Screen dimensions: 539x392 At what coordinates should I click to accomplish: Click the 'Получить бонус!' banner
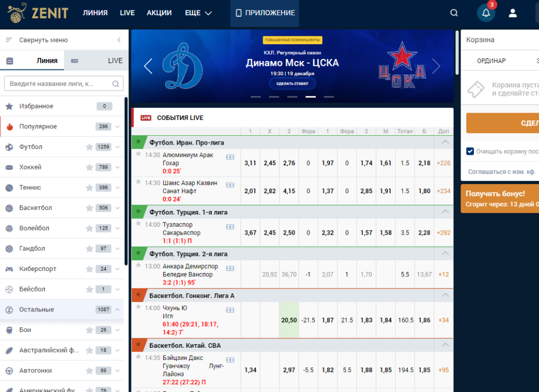tap(500, 198)
